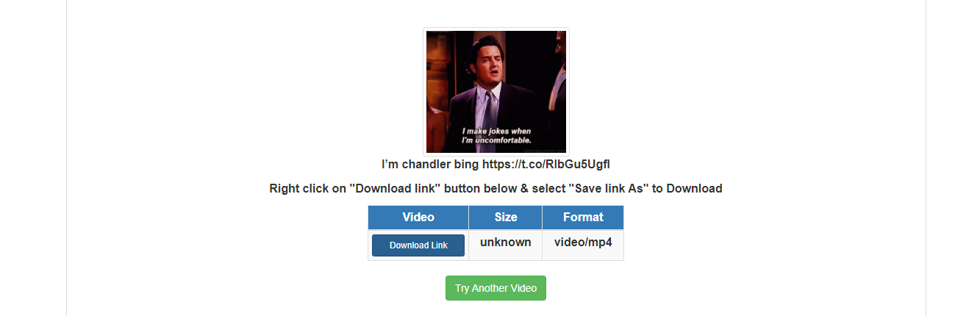Click the unknown size table cell
The width and height of the screenshot is (980, 316).
click(506, 245)
